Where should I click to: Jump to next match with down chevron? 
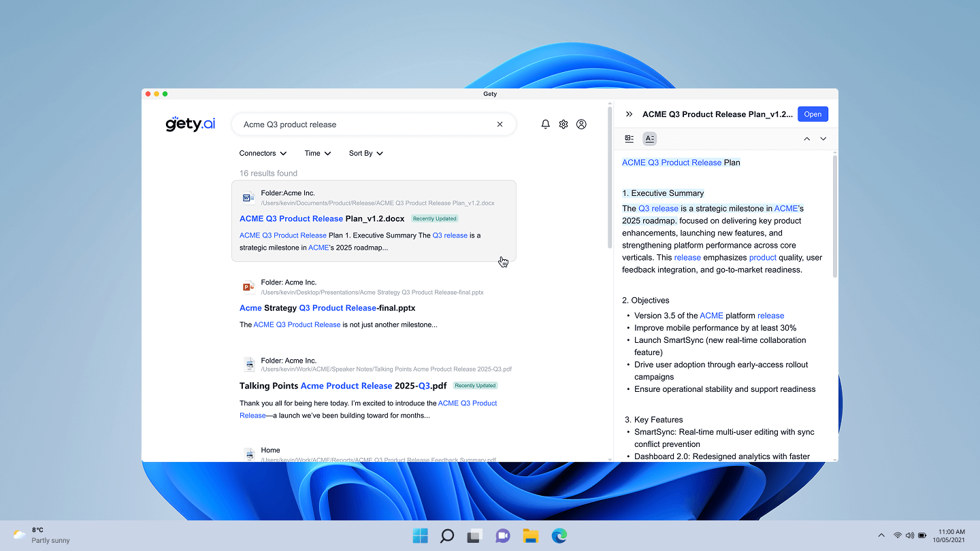coord(823,139)
